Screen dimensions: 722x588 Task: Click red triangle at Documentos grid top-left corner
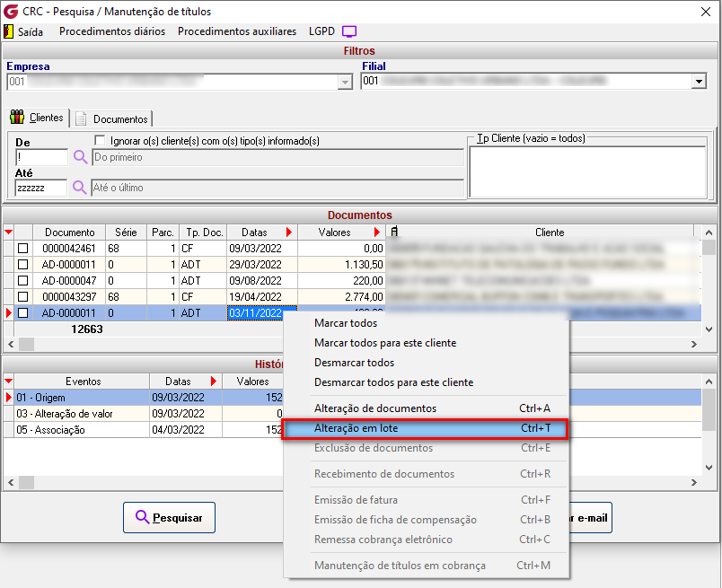(x=8, y=233)
